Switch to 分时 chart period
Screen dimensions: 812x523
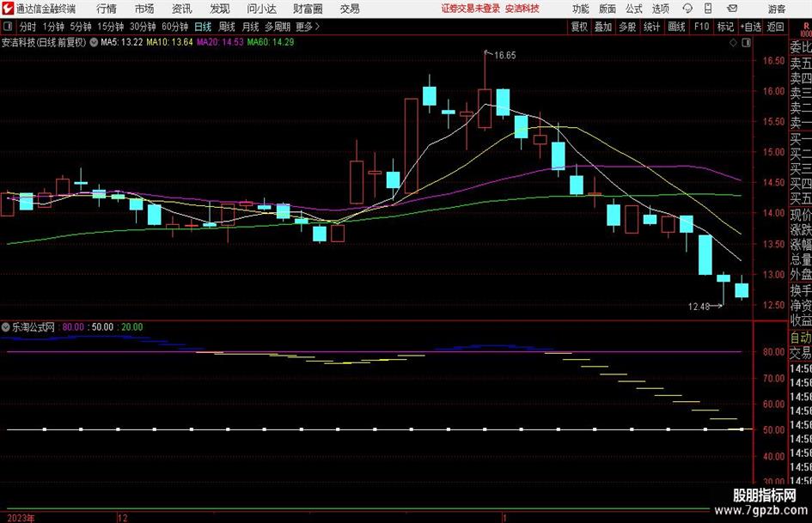(28, 27)
